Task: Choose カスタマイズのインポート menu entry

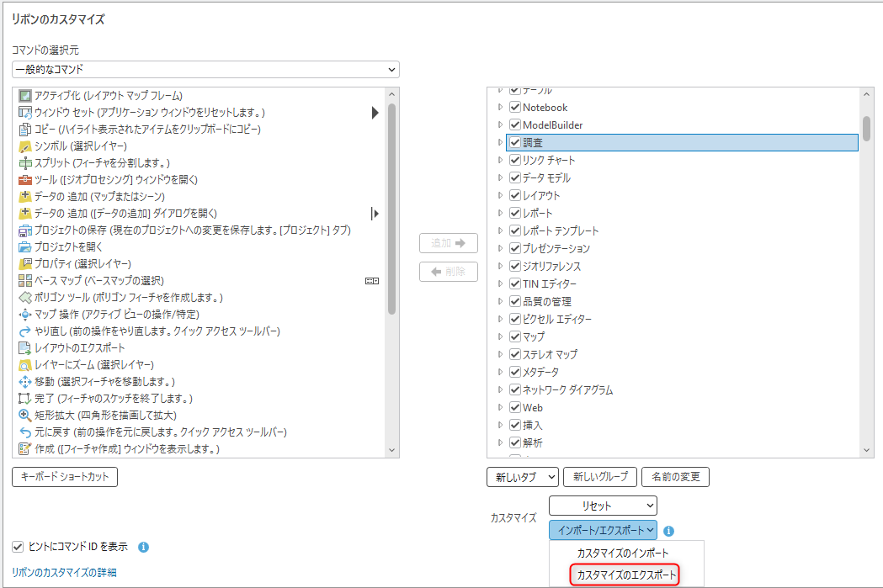Action: click(623, 553)
